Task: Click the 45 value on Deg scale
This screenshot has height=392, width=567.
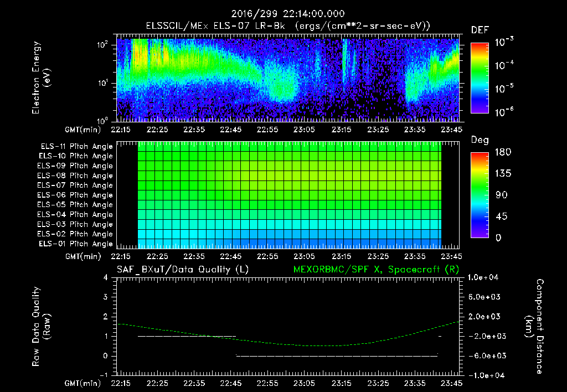Action: (501, 216)
